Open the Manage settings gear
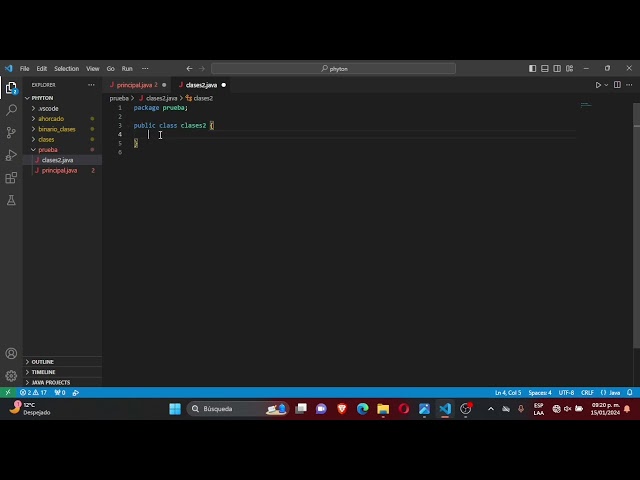 point(11,376)
